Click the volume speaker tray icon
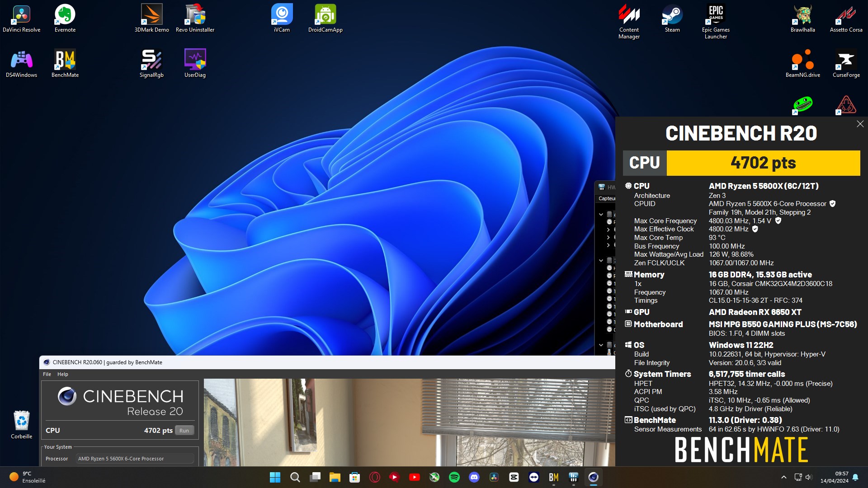868x488 pixels. click(x=808, y=477)
